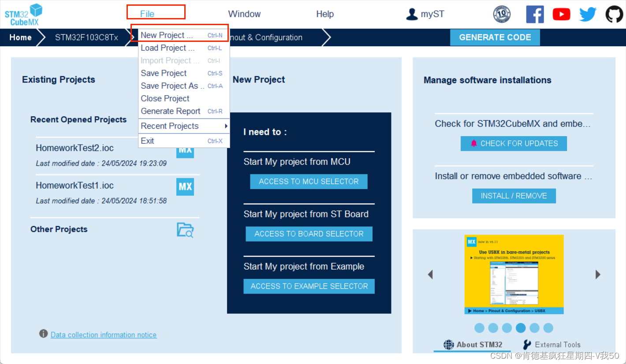Screen dimensions: 626x364
Task: Open the File menu
Action: (x=147, y=14)
